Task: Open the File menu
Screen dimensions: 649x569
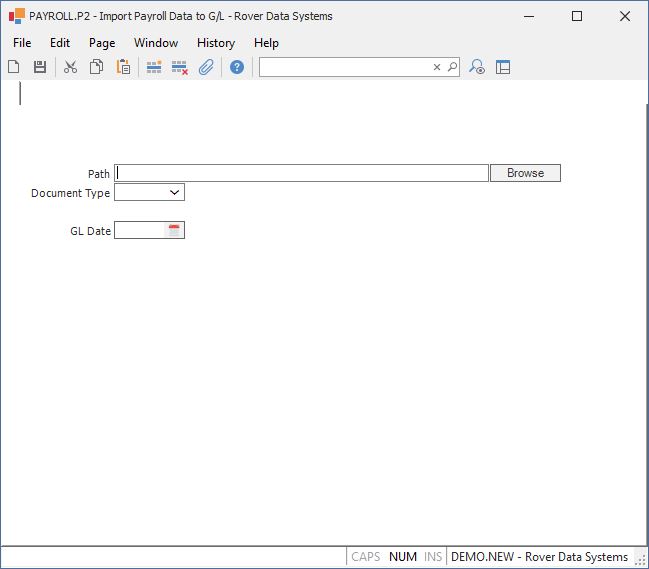Action: (22, 43)
